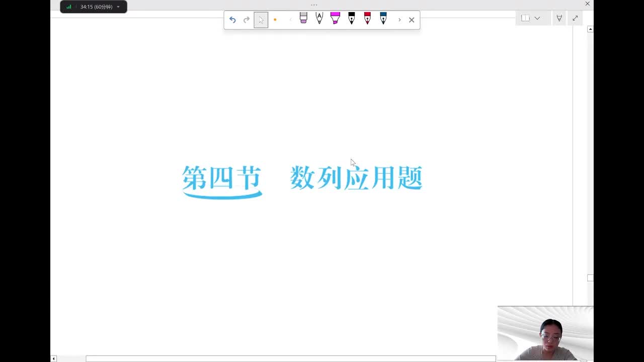Open the three-dot overflow menu at top
This screenshot has width=644, height=362.
314,5
